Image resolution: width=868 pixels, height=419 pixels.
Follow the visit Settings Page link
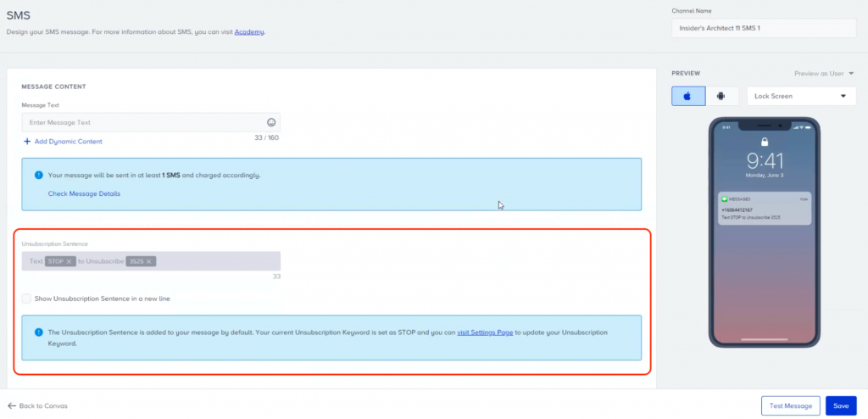pyautogui.click(x=485, y=332)
